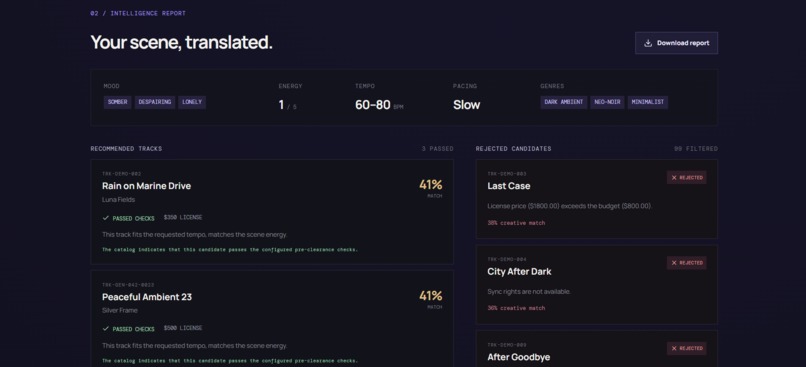
Task: Click the RECOMMENDED TRACKS heading
Action: coord(126,149)
